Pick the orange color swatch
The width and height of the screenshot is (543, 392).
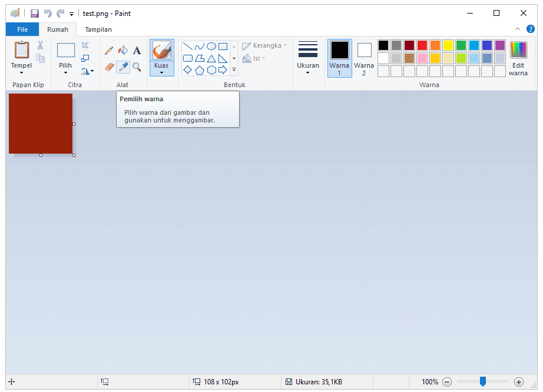[x=435, y=45]
